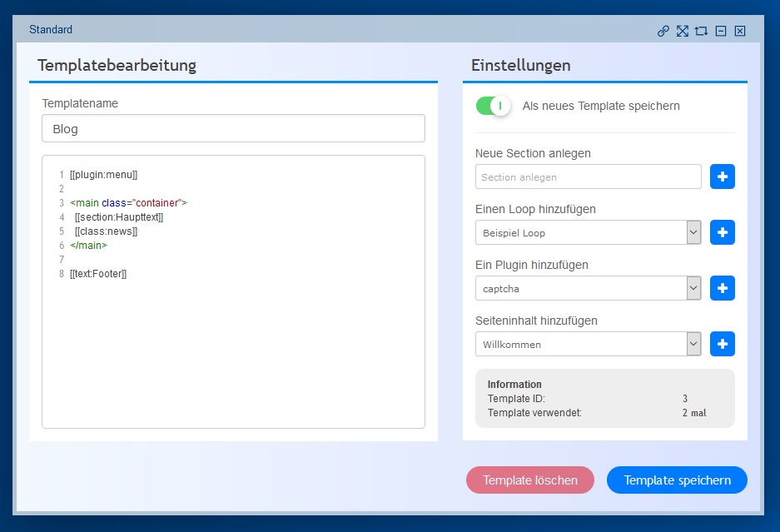Click the Templatename field containing Blog

coord(233,129)
